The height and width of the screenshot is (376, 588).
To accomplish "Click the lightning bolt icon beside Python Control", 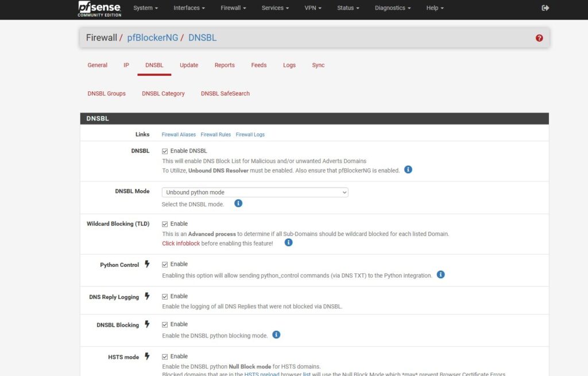I will coord(147,264).
